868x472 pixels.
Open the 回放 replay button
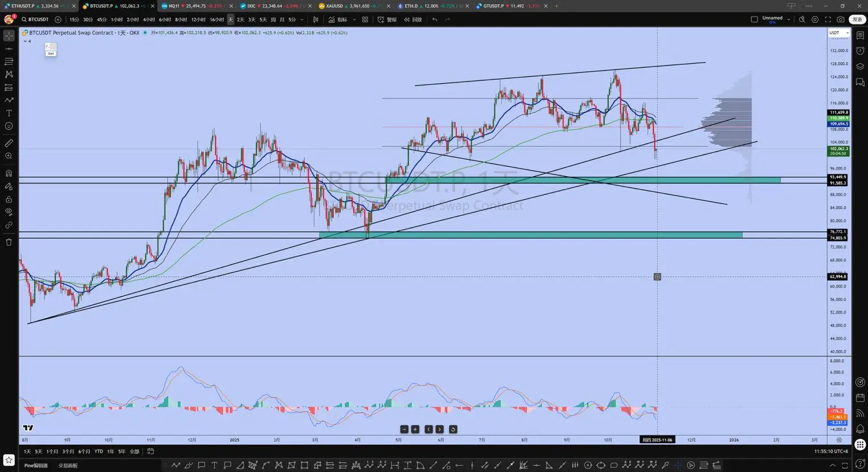pyautogui.click(x=413, y=19)
